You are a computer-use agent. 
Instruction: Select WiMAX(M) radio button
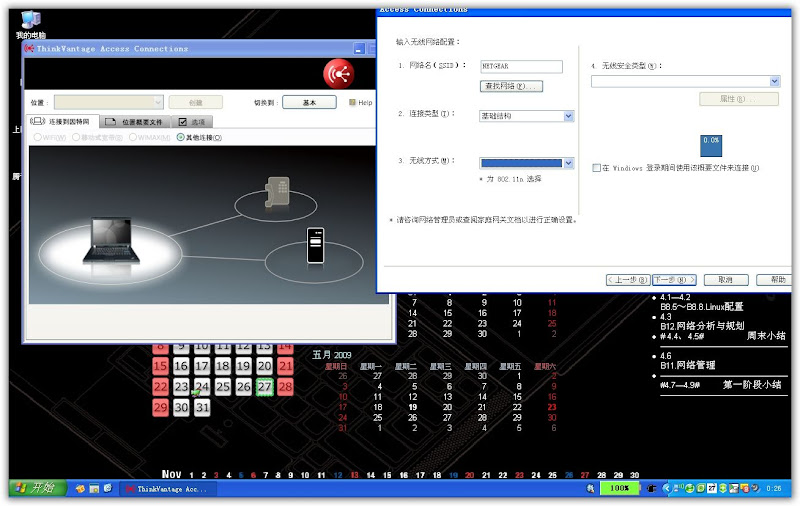pyautogui.click(x=133, y=137)
